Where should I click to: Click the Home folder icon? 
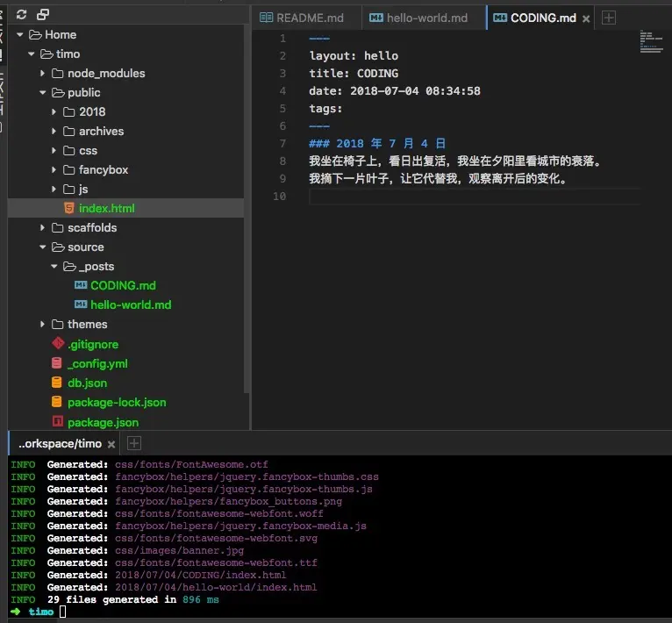coord(35,35)
